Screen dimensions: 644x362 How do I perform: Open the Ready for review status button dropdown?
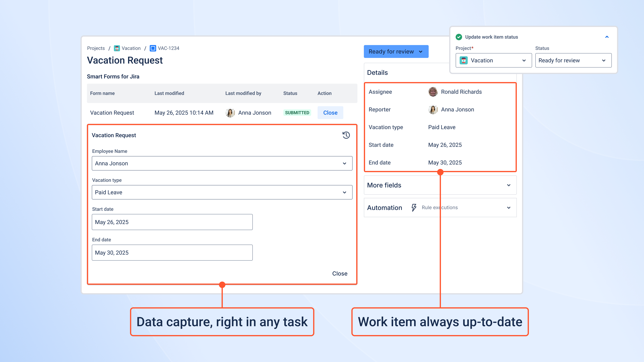pos(396,51)
